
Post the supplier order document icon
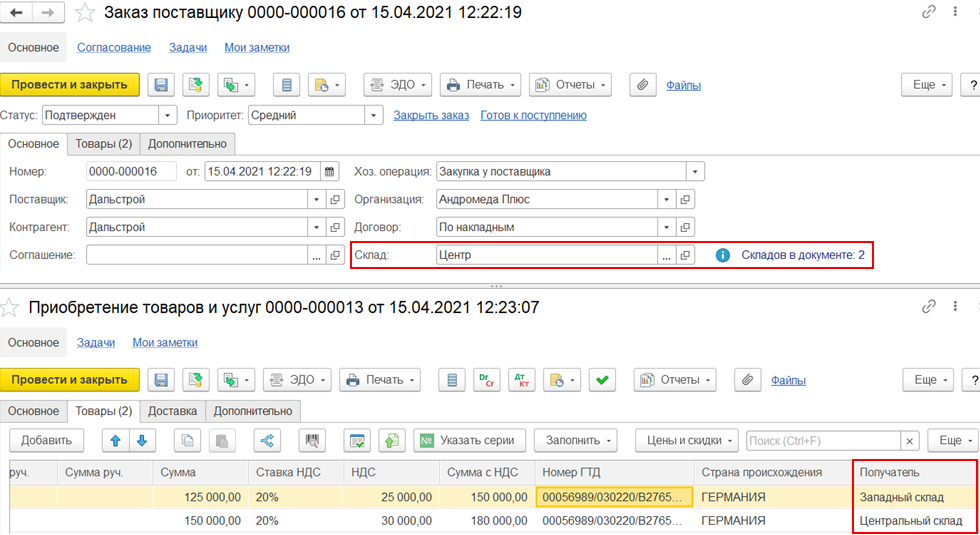pos(196,85)
